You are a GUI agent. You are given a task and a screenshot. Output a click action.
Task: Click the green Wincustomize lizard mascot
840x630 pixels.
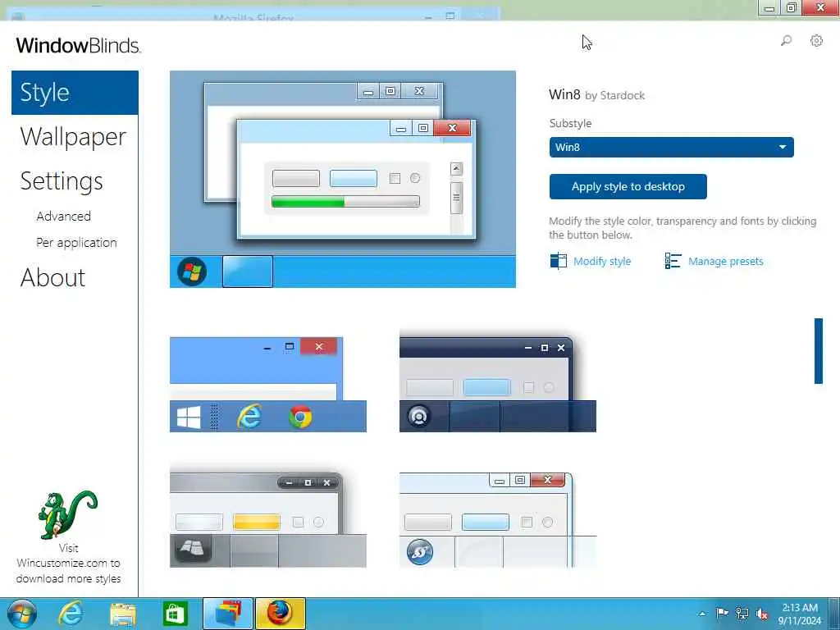coord(68,514)
